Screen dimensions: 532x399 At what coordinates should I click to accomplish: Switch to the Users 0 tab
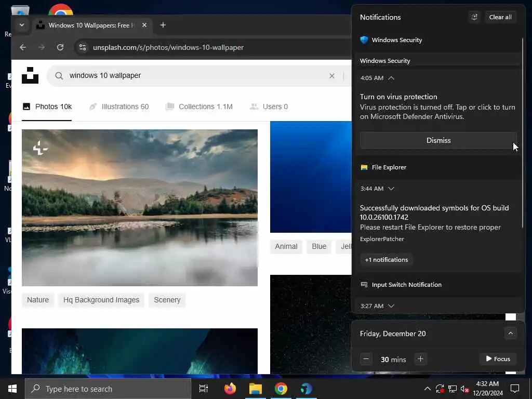pyautogui.click(x=269, y=107)
